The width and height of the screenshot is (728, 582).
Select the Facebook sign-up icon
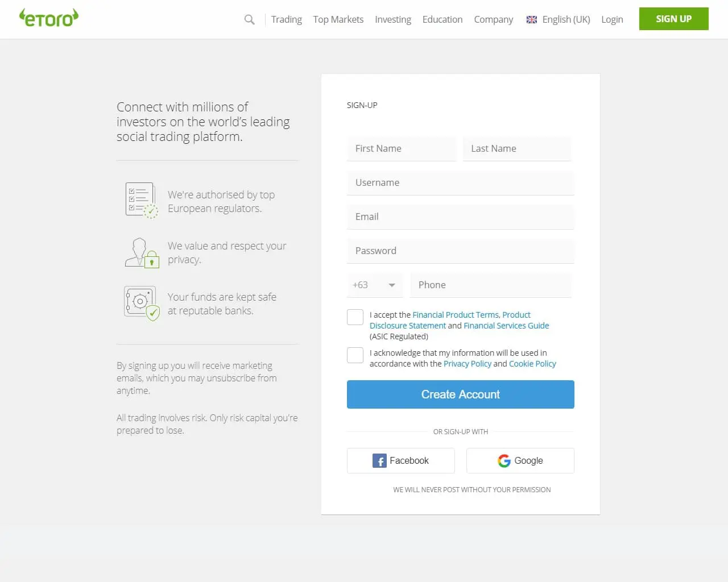tap(379, 460)
